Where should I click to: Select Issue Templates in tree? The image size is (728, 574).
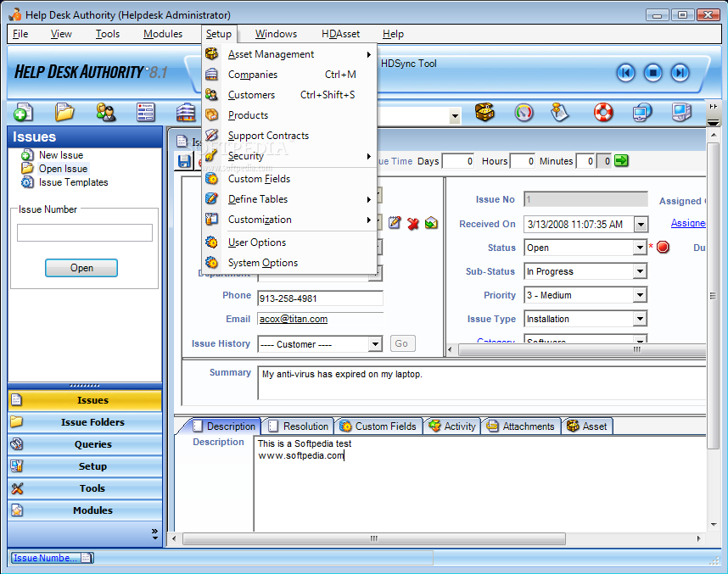pos(73,182)
